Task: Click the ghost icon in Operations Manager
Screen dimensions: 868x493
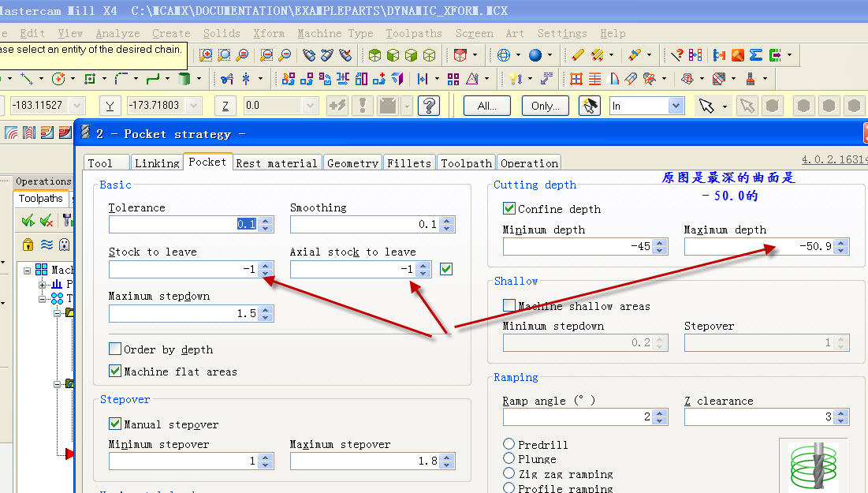Action: (64, 245)
